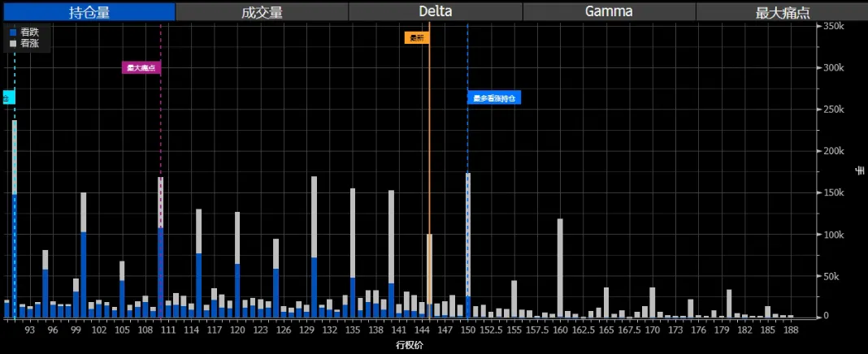Select the bar at strike 150
Image resolution: width=868 pixels, height=354 pixels.
pos(468,245)
